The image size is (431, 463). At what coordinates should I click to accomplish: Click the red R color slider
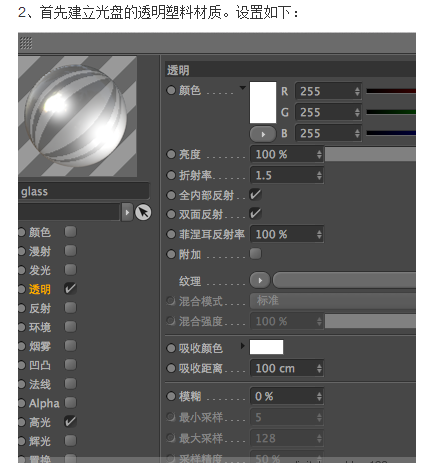pos(391,91)
